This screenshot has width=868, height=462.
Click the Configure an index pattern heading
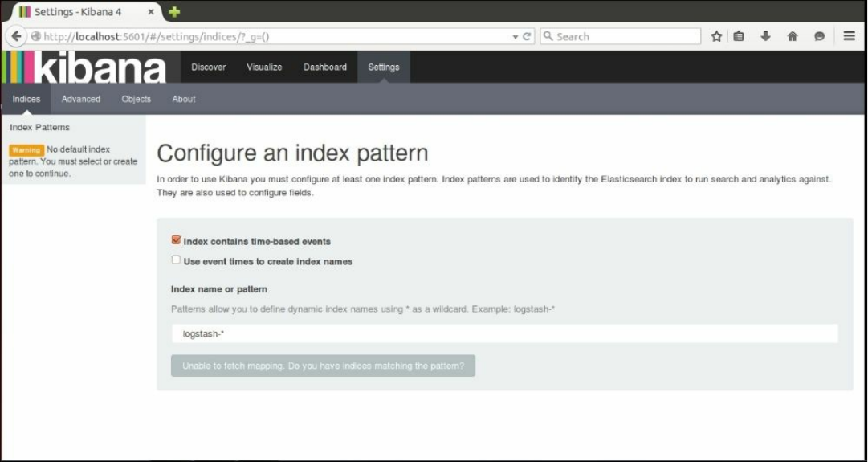[x=292, y=153]
